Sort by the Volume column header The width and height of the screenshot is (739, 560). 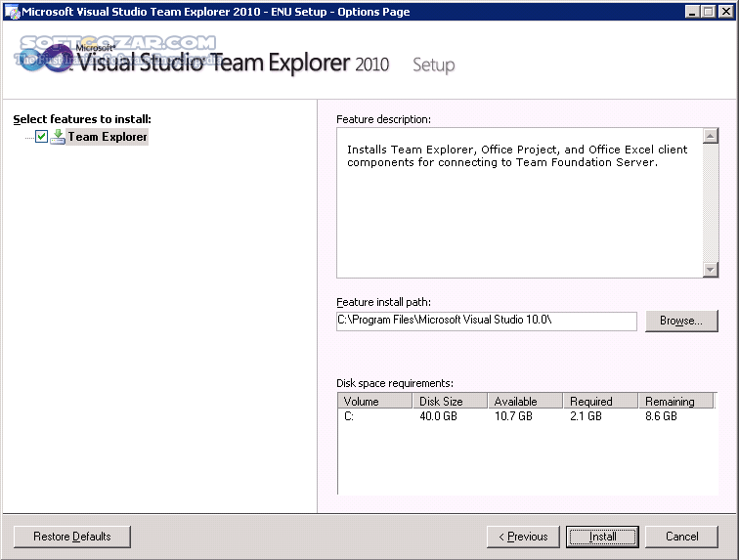(x=375, y=401)
